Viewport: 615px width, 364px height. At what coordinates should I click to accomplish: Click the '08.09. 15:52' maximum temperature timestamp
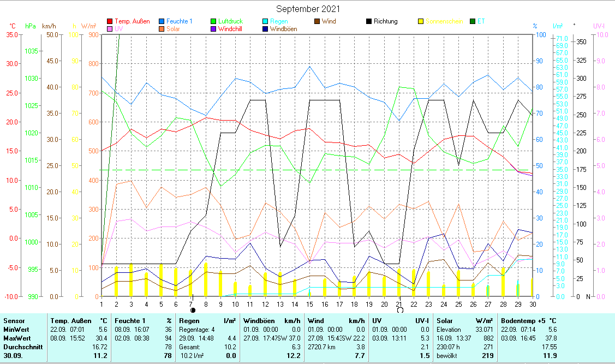coord(68,338)
